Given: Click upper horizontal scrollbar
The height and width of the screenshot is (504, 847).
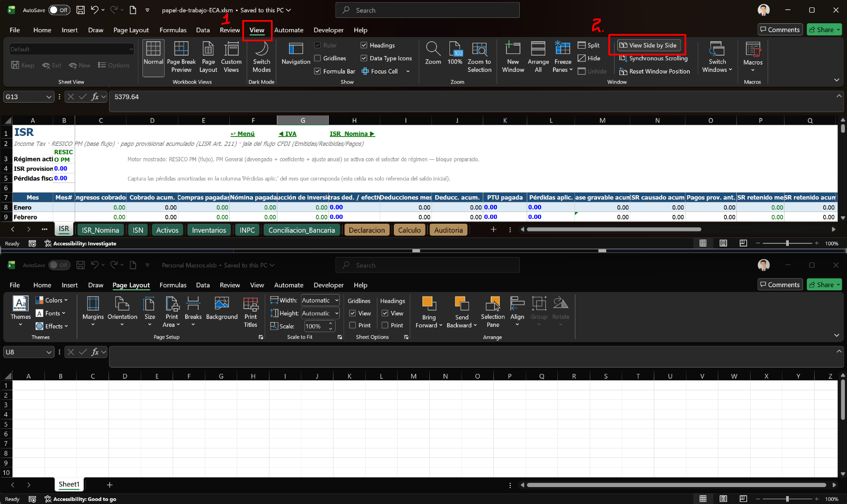Looking at the screenshot, I should 614,230.
